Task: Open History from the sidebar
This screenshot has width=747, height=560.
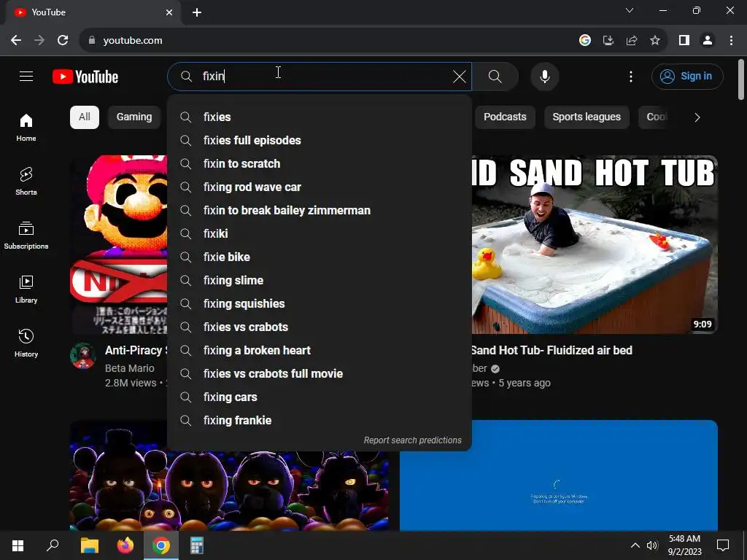Action: coord(26,343)
